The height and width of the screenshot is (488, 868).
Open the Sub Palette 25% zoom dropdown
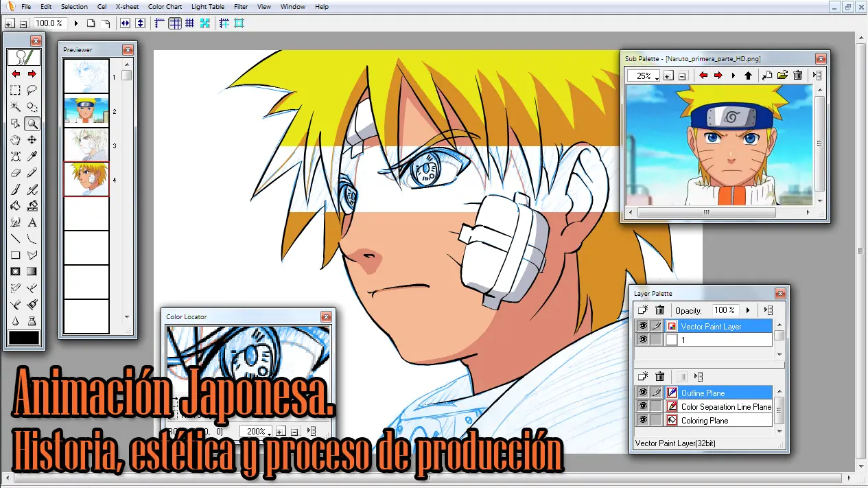point(657,77)
